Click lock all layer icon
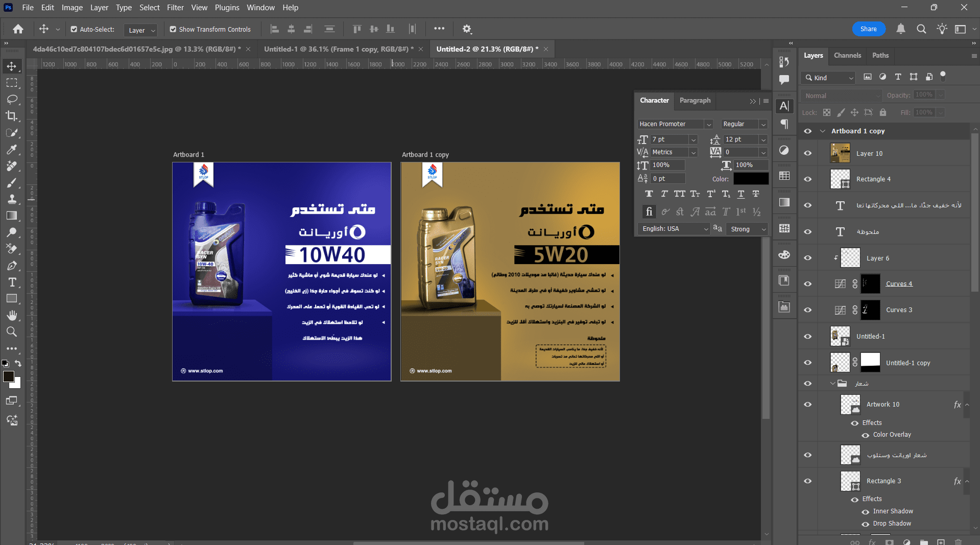Viewport: 980px width, 545px height. [x=883, y=112]
